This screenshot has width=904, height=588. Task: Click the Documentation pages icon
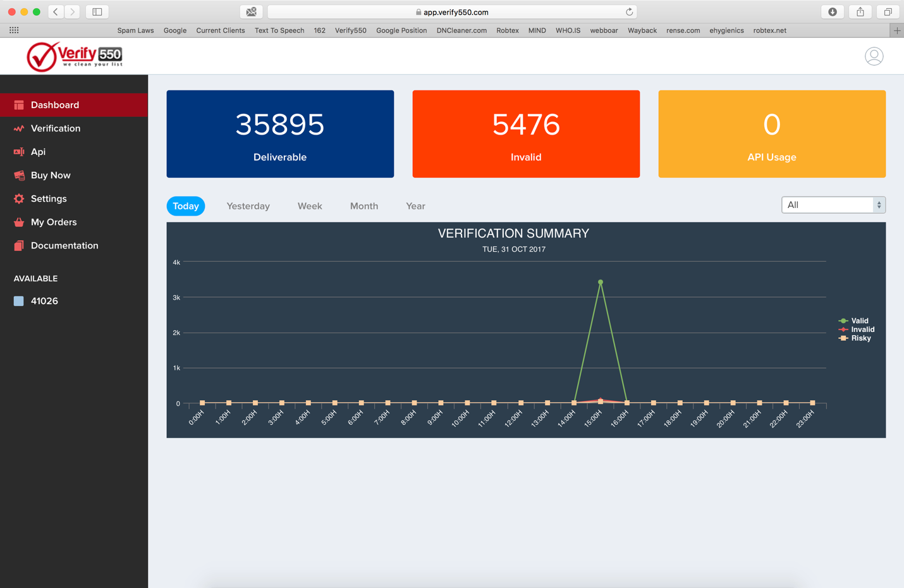pos(19,245)
